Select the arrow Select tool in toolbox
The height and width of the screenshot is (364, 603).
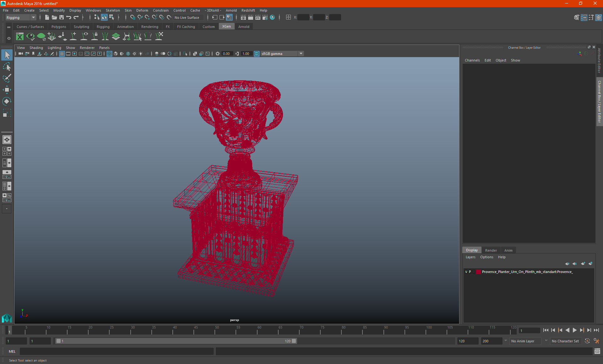point(7,55)
